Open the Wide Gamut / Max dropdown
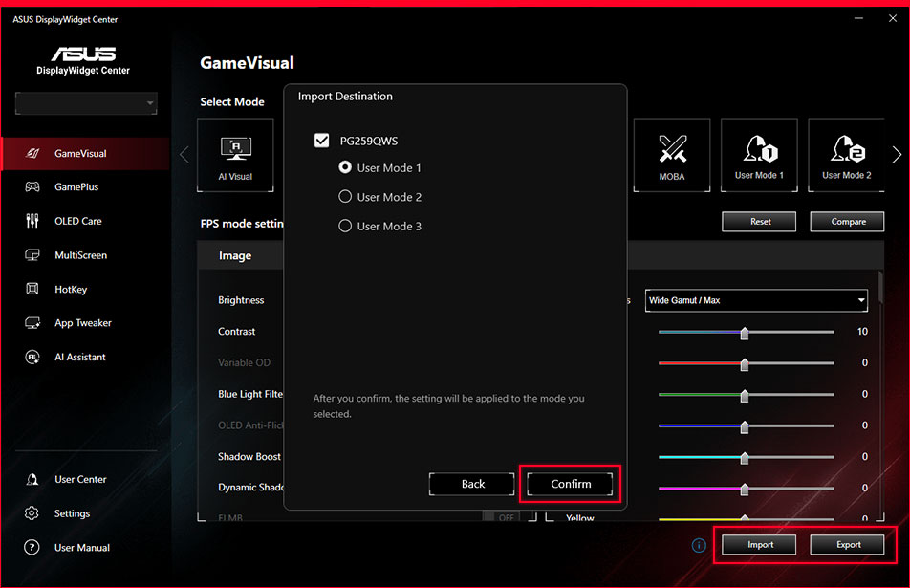Screen dimensions: 910x588 point(756,300)
